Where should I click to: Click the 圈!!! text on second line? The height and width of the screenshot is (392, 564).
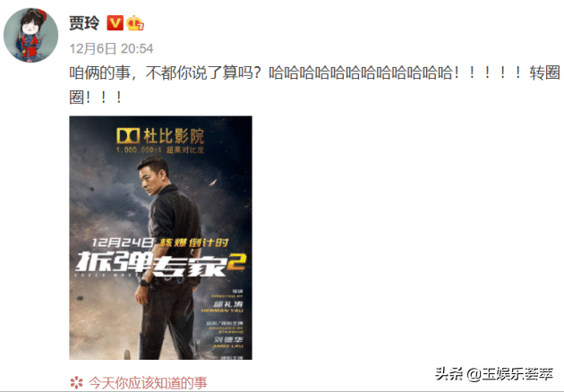[x=96, y=97]
